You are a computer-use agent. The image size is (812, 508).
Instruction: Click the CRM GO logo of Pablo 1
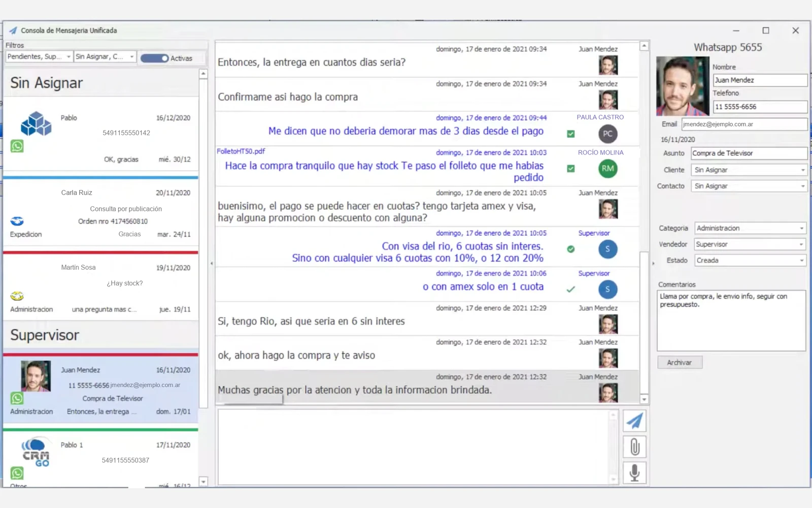36,452
